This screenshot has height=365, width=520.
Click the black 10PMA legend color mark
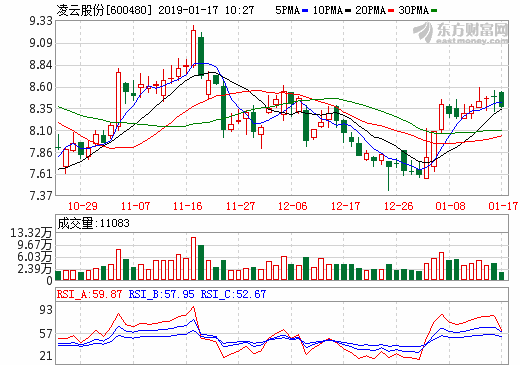348,11
